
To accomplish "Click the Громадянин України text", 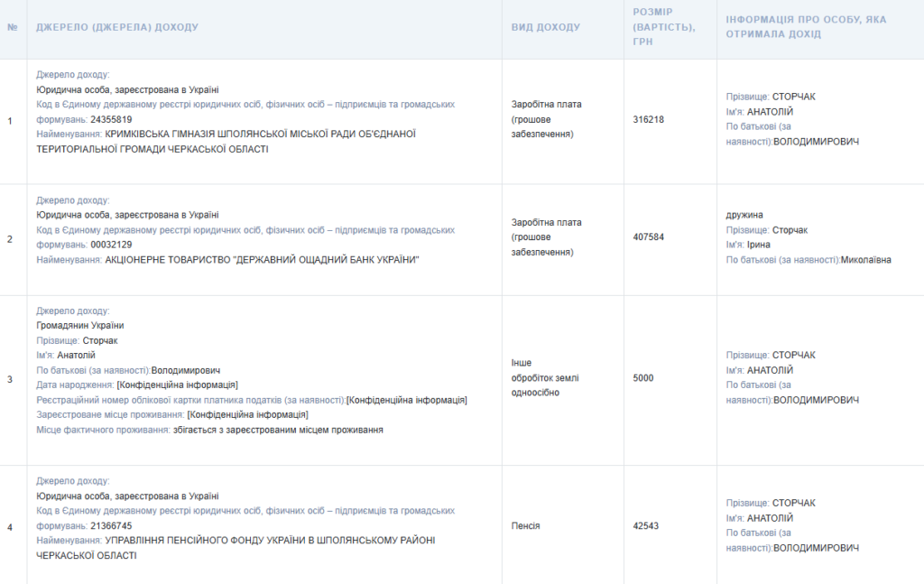I will [80, 325].
